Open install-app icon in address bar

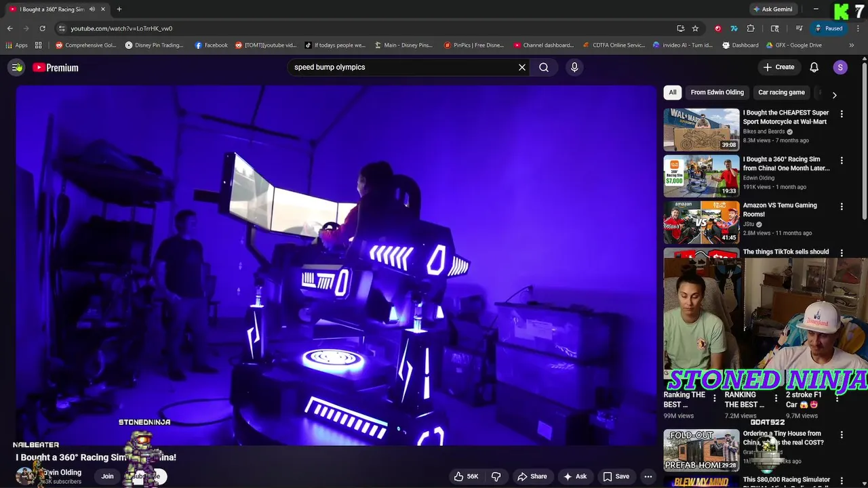click(680, 28)
